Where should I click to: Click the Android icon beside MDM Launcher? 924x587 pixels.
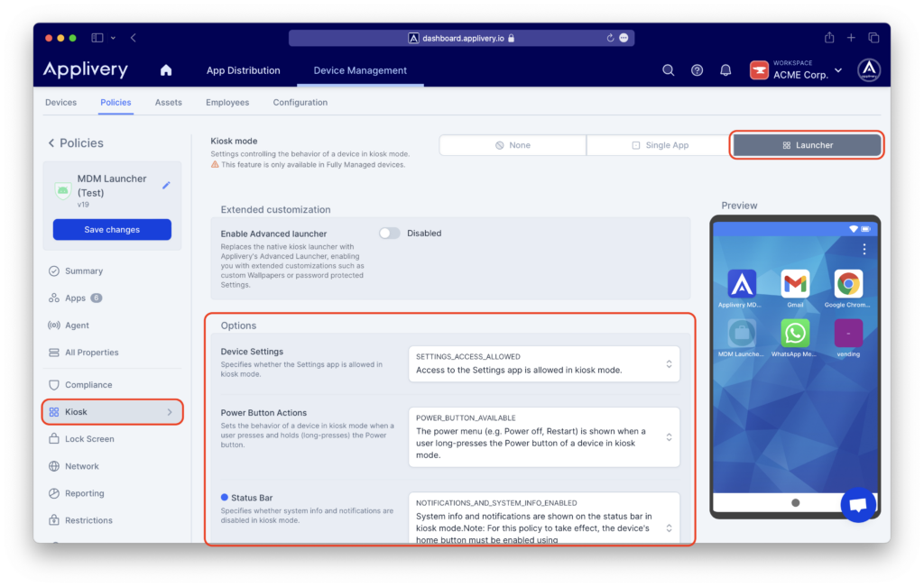click(63, 191)
